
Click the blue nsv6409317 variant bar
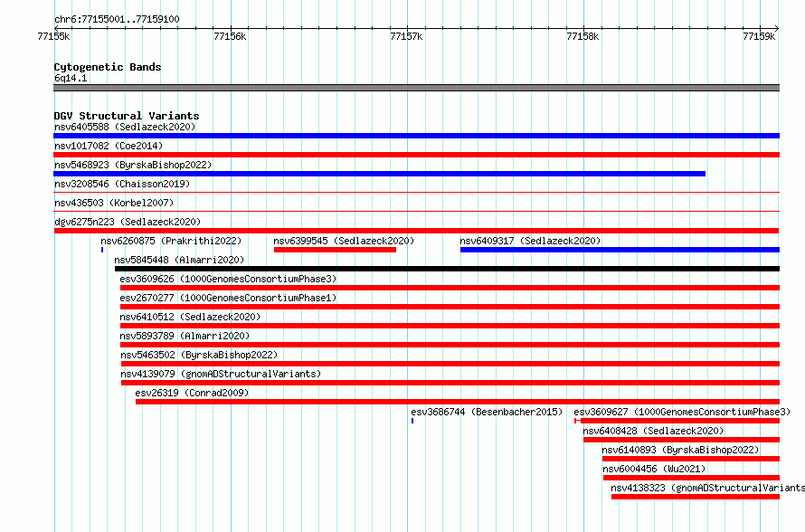pos(620,250)
